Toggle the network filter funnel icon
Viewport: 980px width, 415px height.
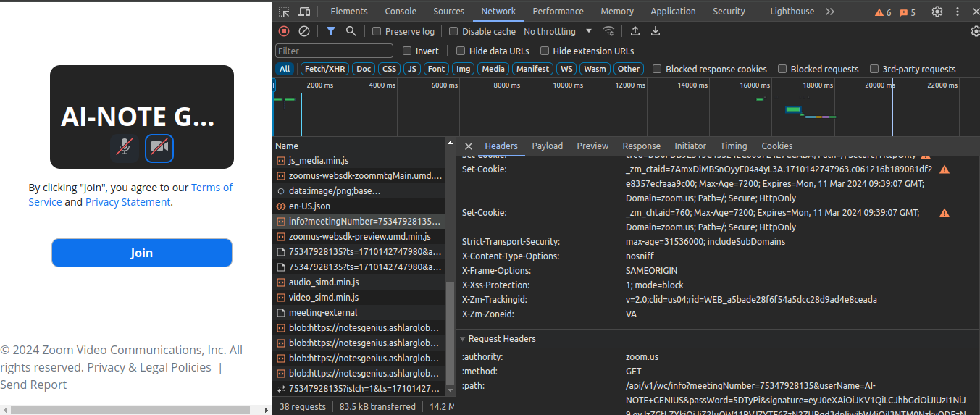(330, 31)
